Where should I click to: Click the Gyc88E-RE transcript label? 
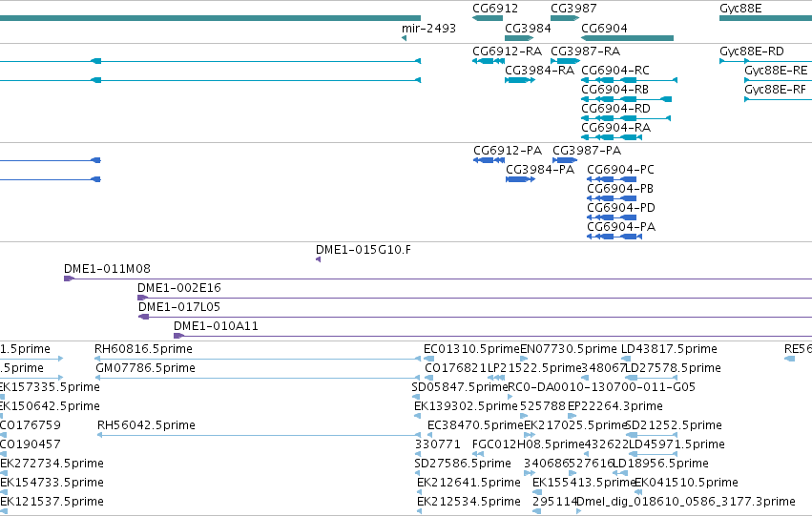(776, 71)
